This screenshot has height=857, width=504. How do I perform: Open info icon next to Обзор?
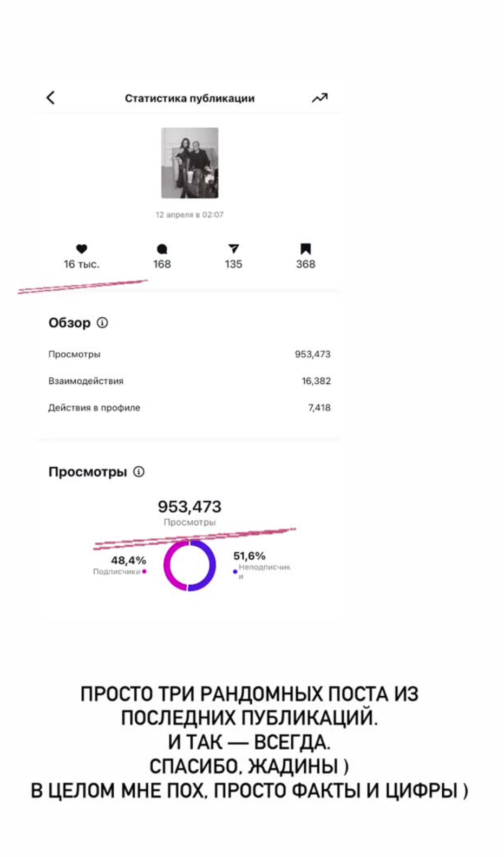click(x=102, y=323)
